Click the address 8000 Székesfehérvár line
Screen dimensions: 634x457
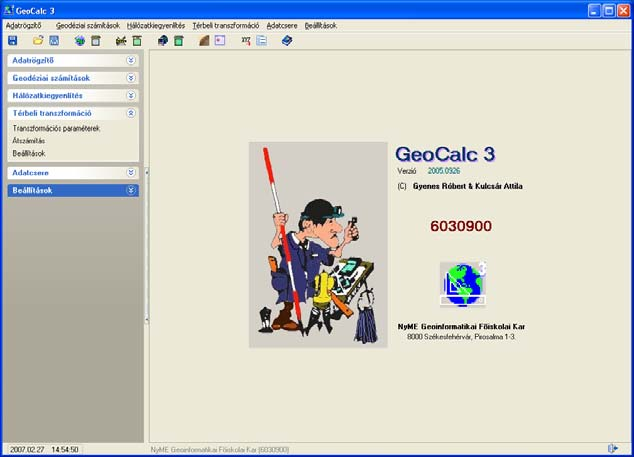[x=461, y=336]
